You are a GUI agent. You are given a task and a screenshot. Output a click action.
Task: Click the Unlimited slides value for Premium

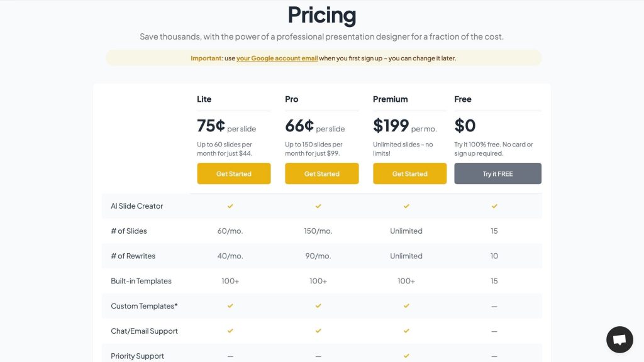pyautogui.click(x=406, y=231)
